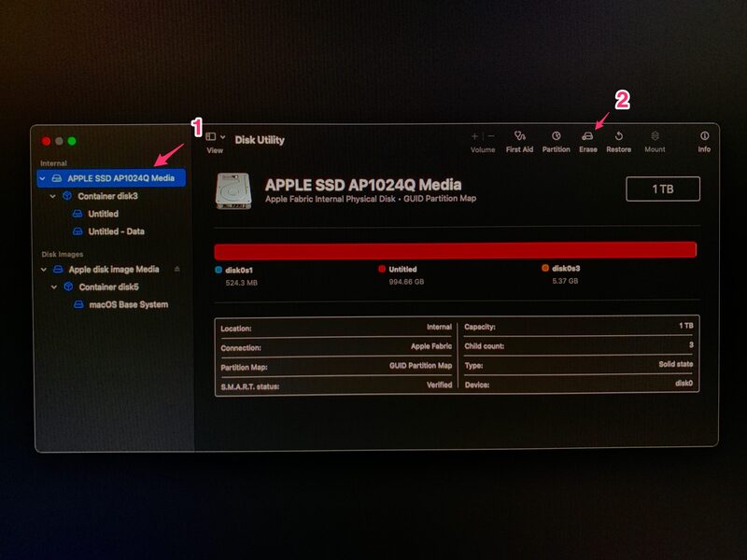
Task: Click the 994.66 GB size text
Action: click(x=406, y=282)
